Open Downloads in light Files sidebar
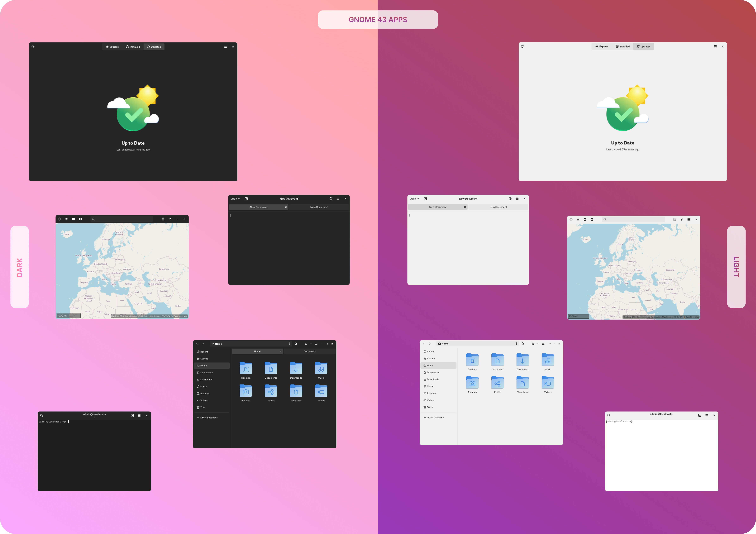 433,379
